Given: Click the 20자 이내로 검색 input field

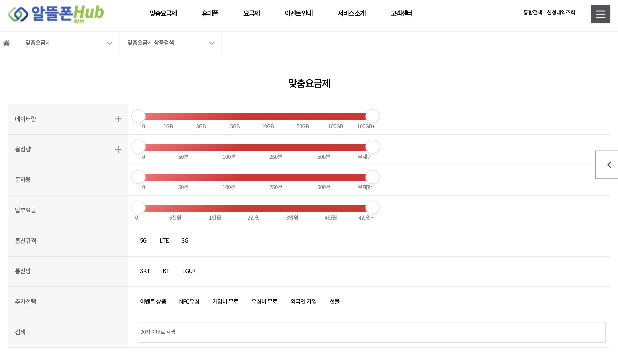Looking at the screenshot, I should pyautogui.click(x=371, y=332).
